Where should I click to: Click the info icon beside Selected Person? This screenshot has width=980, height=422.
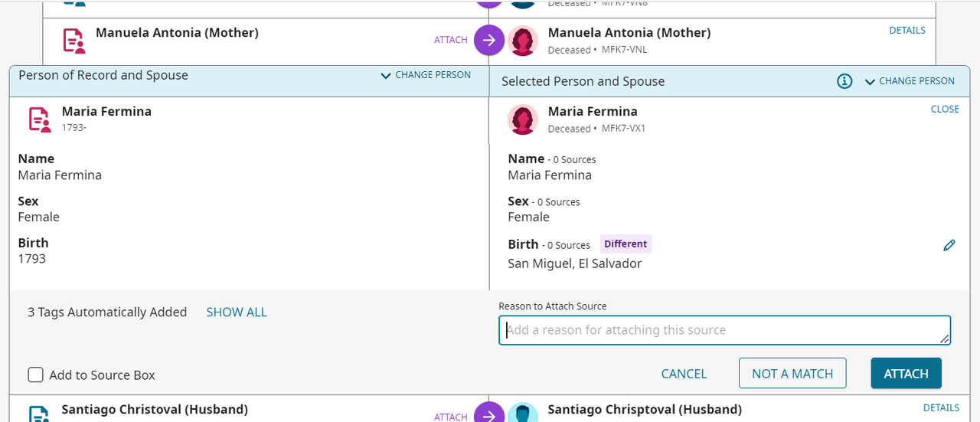[x=844, y=81]
